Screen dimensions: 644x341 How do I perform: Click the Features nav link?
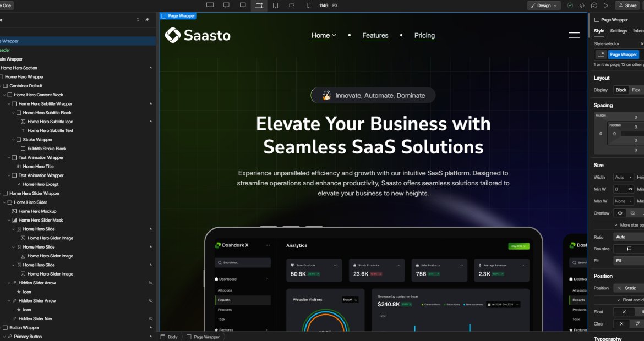375,35
